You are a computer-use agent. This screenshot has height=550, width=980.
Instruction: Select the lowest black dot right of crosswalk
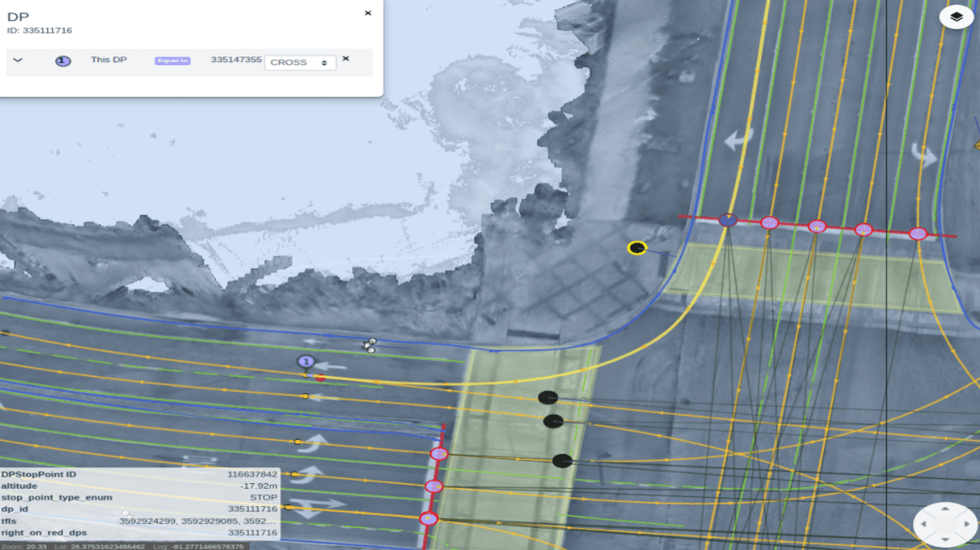pyautogui.click(x=562, y=460)
